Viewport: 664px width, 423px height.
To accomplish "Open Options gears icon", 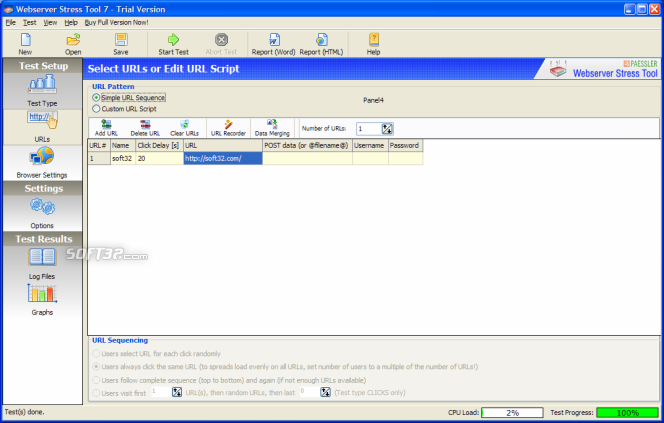I will 42,213.
